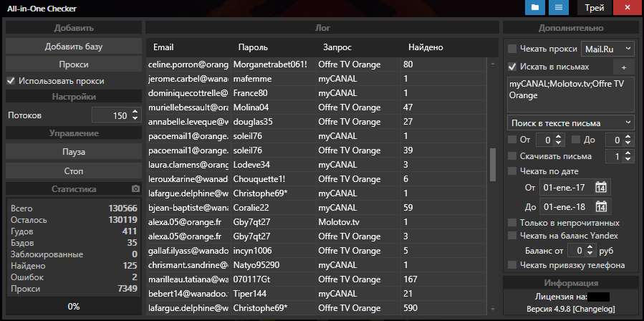Click found count 167 cell

pyautogui.click(x=443, y=279)
